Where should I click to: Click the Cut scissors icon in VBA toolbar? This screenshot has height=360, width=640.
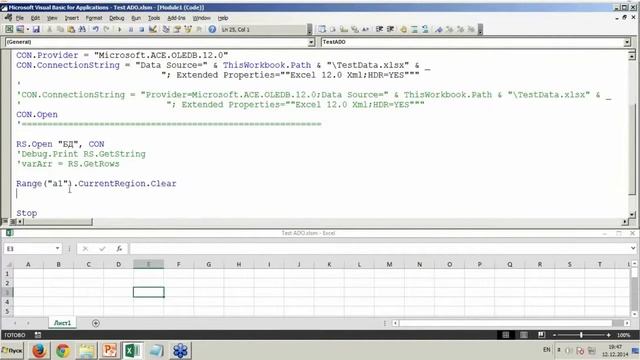(49, 29)
